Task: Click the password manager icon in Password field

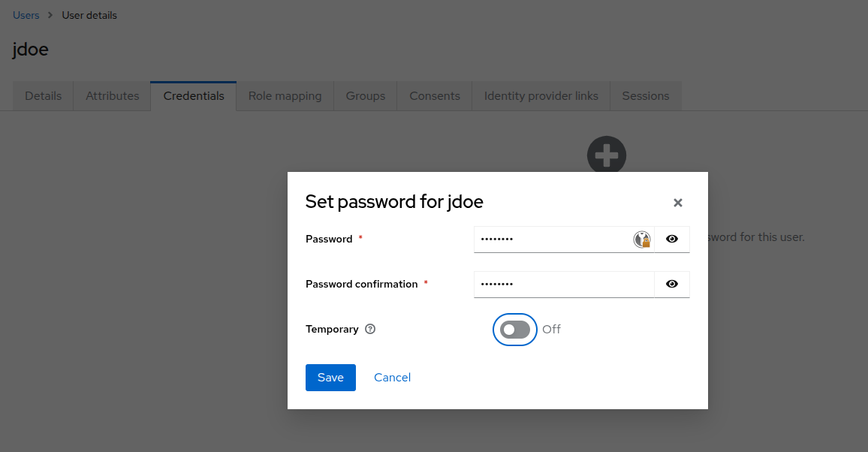Action: click(641, 240)
